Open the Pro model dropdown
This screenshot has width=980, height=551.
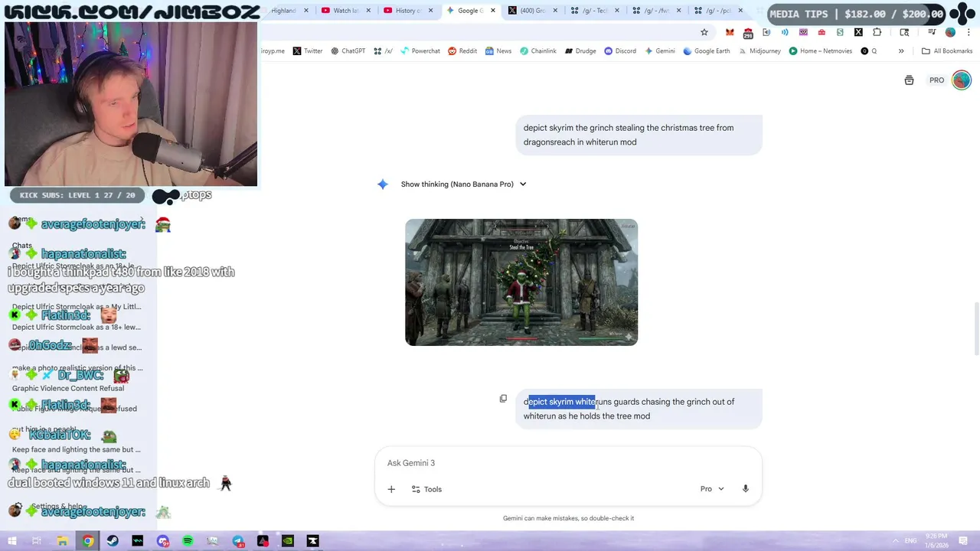[x=712, y=489]
